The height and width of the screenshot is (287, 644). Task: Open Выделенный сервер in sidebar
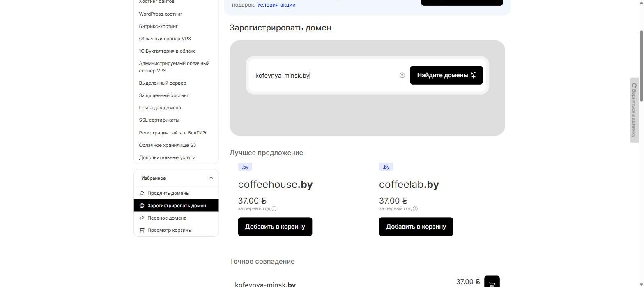(163, 83)
